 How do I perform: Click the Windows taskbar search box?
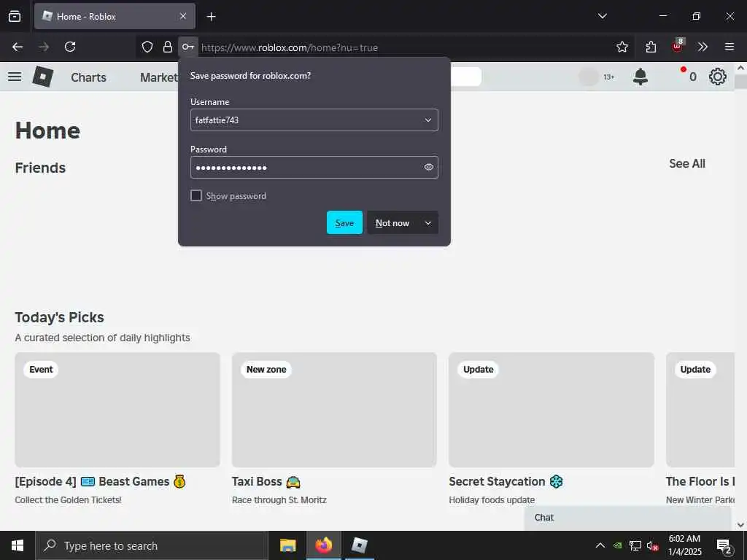pos(152,545)
